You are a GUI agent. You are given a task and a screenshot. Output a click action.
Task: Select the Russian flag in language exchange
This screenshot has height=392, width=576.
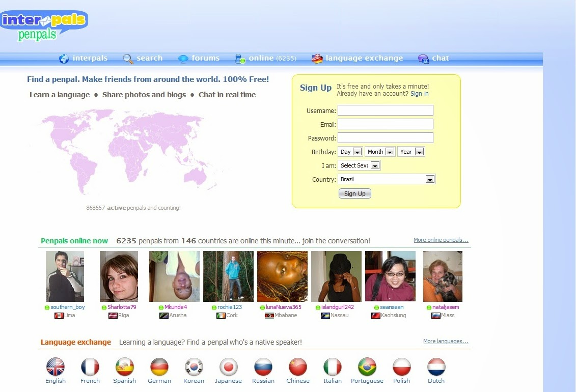click(263, 366)
